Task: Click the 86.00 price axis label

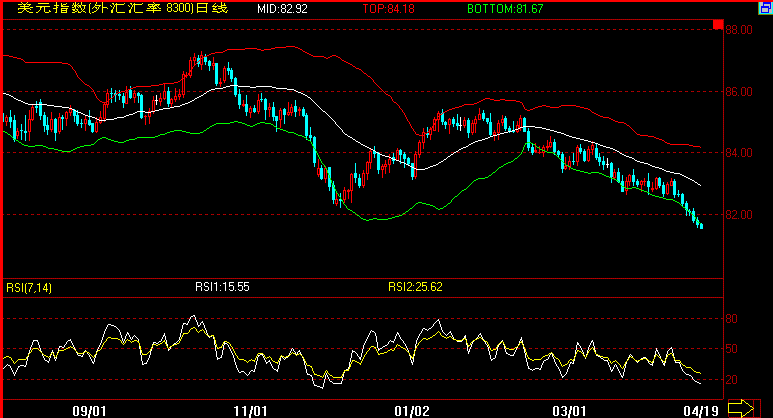Action: pyautogui.click(x=739, y=92)
